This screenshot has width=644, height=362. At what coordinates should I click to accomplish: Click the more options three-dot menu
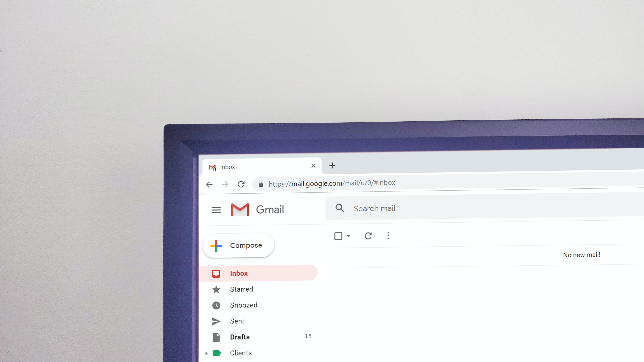point(388,236)
